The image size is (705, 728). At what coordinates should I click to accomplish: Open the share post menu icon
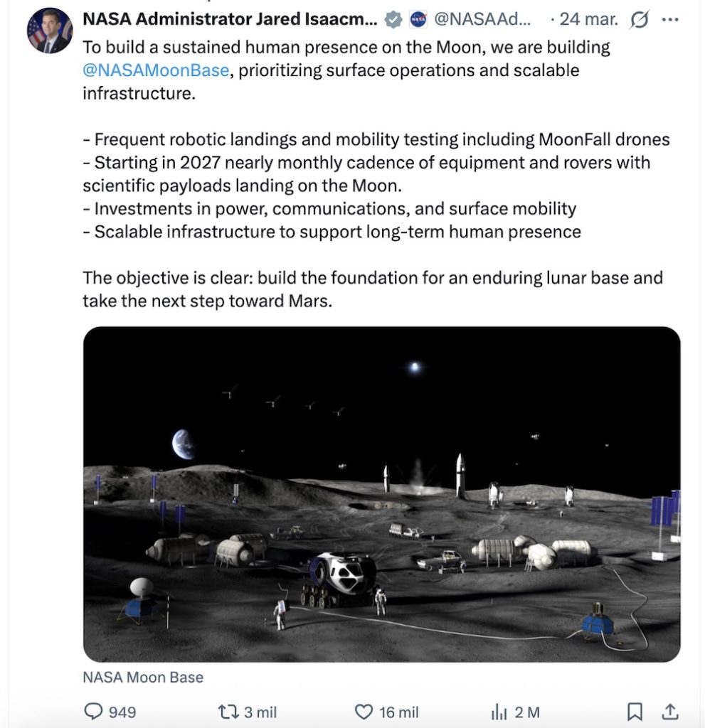[669, 711]
